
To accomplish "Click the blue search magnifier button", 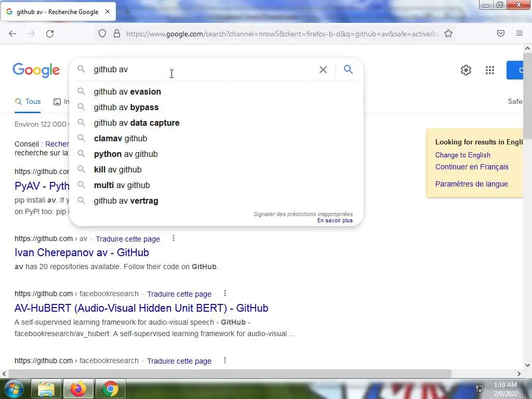I will pyautogui.click(x=348, y=70).
